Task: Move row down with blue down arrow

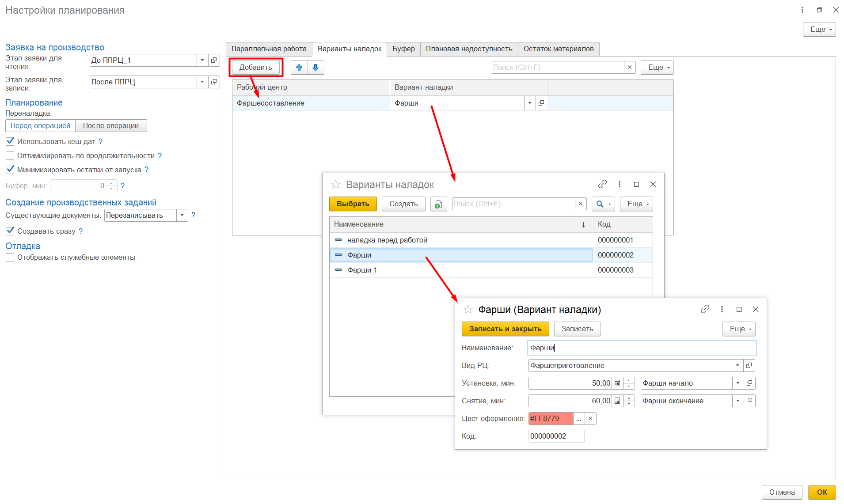Action: tap(316, 68)
